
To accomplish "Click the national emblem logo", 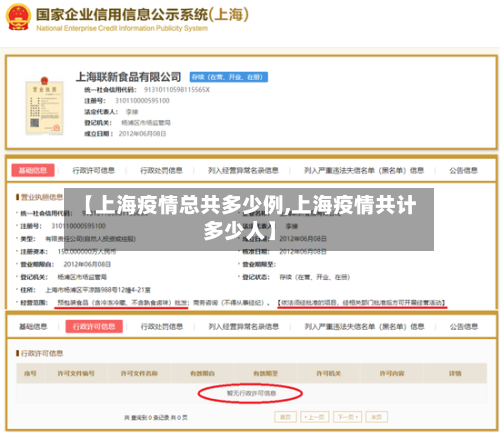I will [x=18, y=17].
